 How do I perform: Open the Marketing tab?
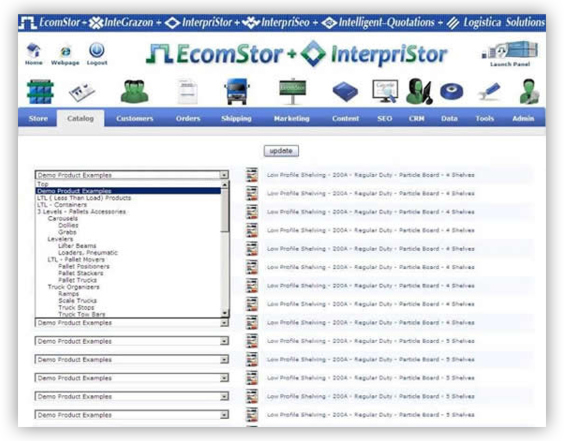tap(292, 118)
